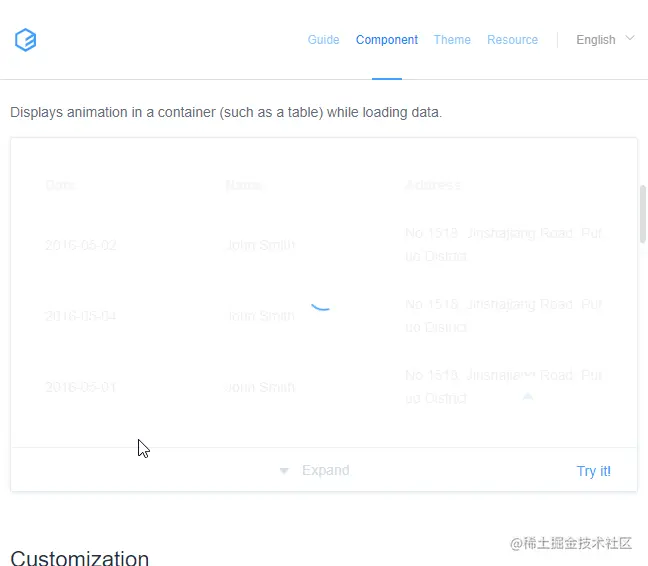The image size is (648, 566).
Task: Click the 'Displays animation in a container' description
Action: pyautogui.click(x=226, y=112)
